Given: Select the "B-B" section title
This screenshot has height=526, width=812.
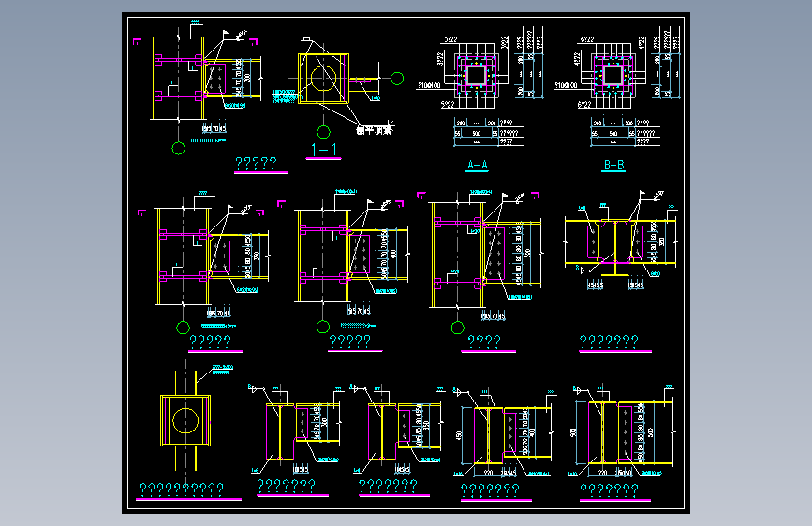Looking at the screenshot, I should click(613, 165).
